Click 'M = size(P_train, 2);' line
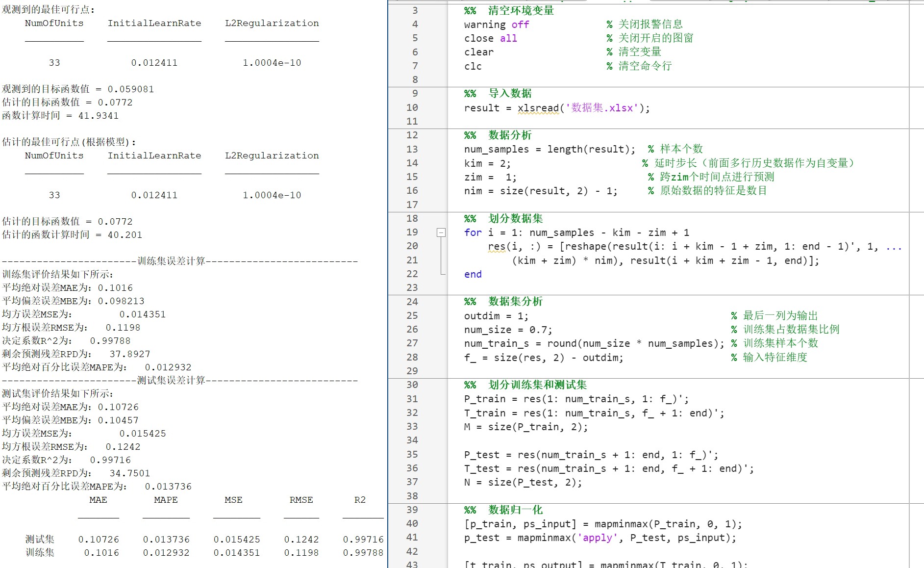This screenshot has width=924, height=568. (x=526, y=427)
